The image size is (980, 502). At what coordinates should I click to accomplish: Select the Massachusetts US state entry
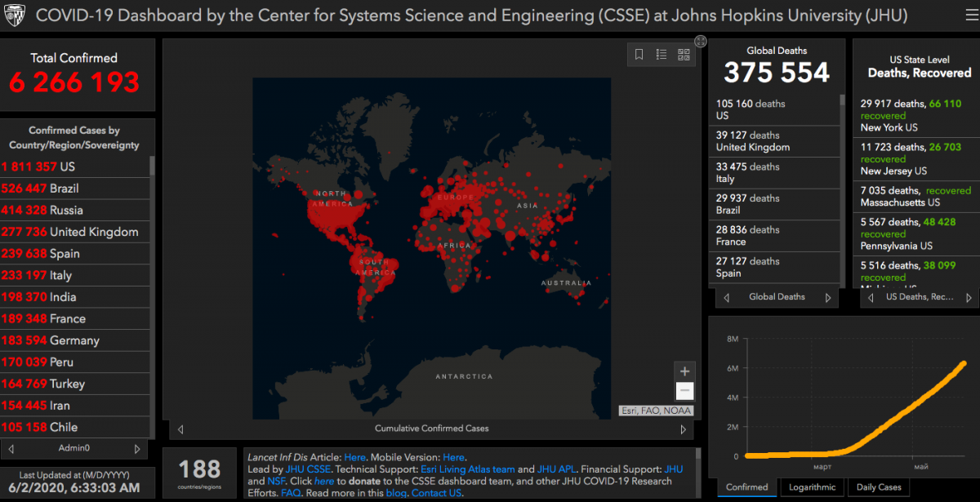pyautogui.click(x=916, y=197)
